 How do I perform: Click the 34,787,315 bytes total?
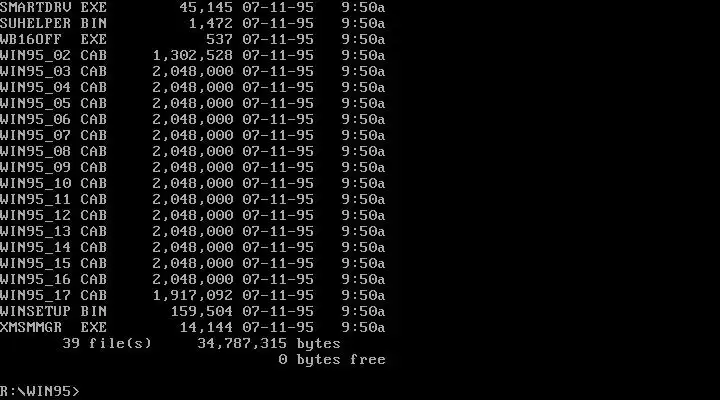(269, 344)
